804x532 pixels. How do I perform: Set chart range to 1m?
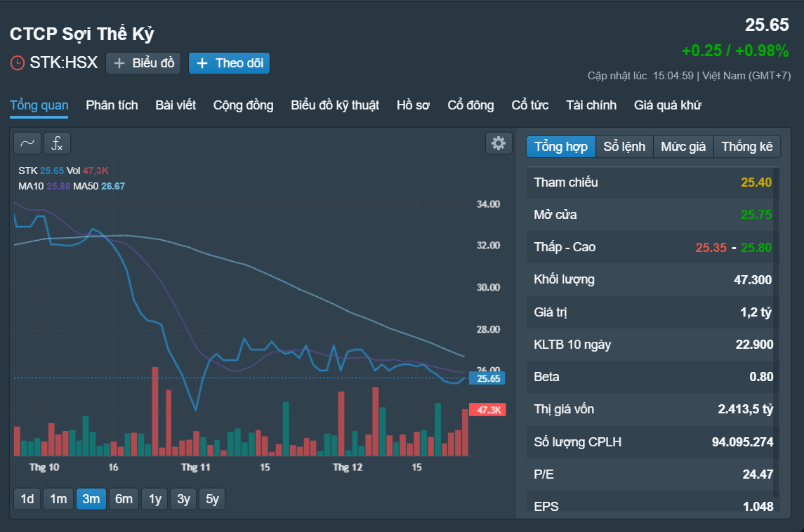click(x=58, y=499)
